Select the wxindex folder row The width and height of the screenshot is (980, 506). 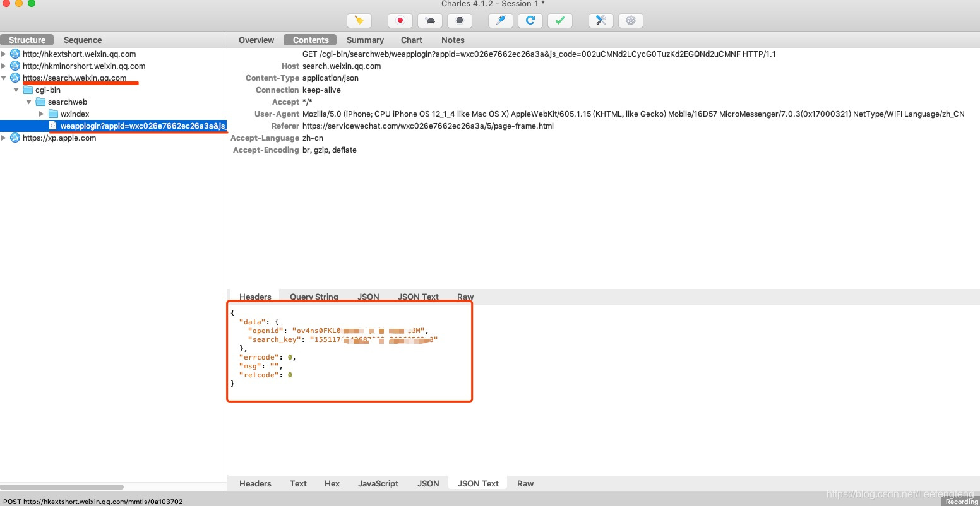[x=75, y=114]
